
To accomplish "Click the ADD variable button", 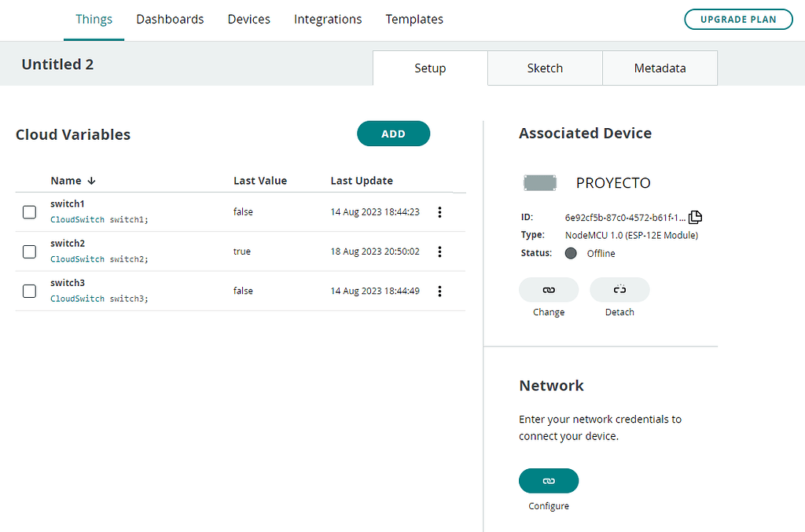I will 393,134.
